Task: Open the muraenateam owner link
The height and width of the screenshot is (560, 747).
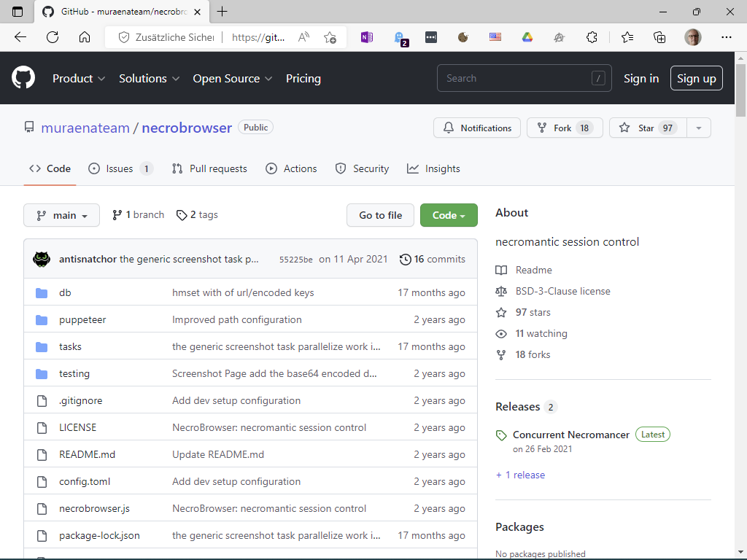Action: 85,128
